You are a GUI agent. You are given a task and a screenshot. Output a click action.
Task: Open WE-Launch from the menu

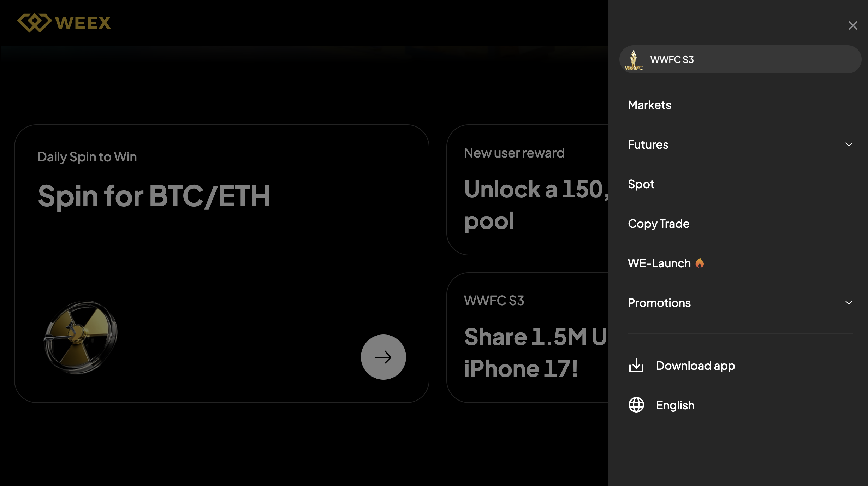tap(659, 263)
